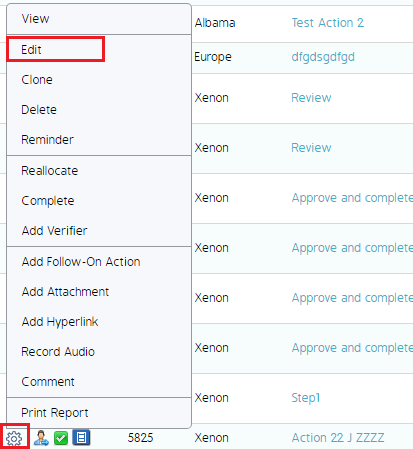Open the Action 22 J ZZZZ link

pos(338,438)
